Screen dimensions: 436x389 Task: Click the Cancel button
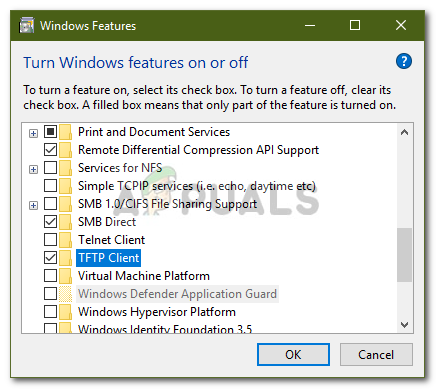tap(376, 355)
